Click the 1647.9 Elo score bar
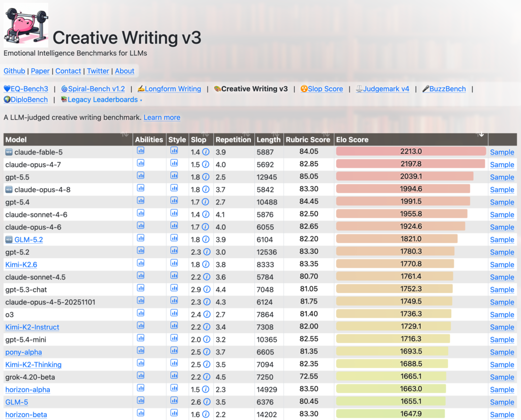The width and height of the screenshot is (521, 420). click(390, 414)
